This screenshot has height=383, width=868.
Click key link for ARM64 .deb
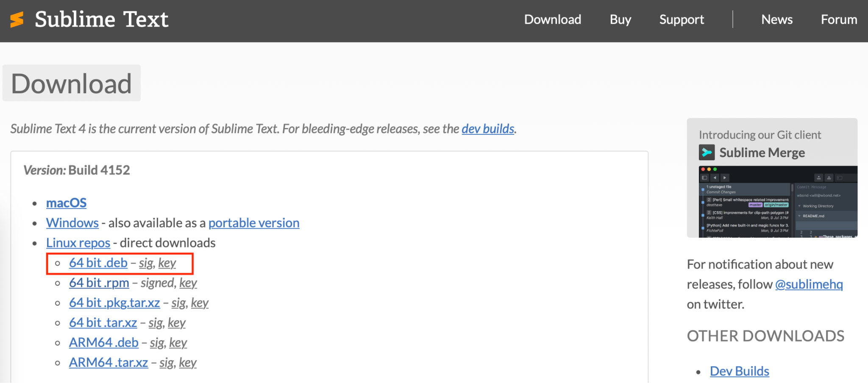tap(178, 343)
